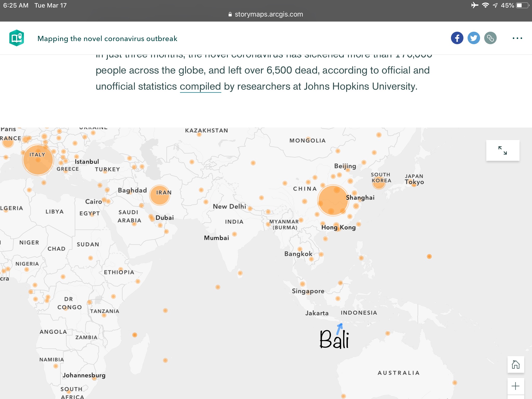The height and width of the screenshot is (399, 532).
Task: Click the Tokyo case marker
Action: click(x=414, y=184)
